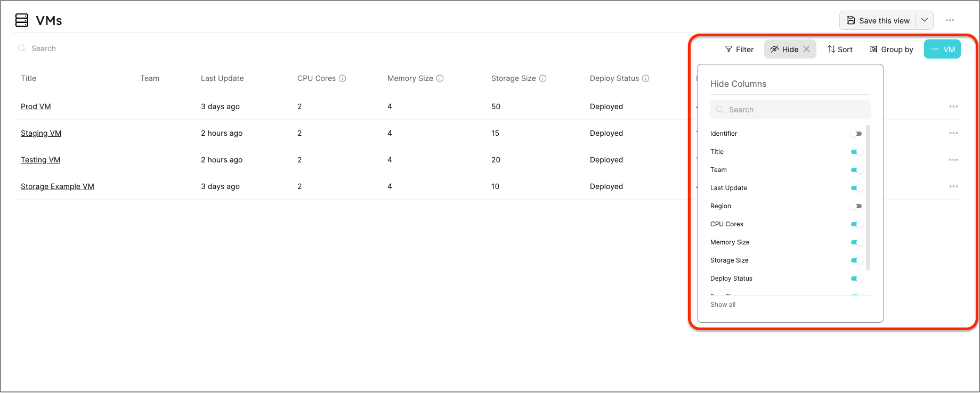Image resolution: width=980 pixels, height=393 pixels.
Task: Click storage value 10 for Storage Example VM
Action: (495, 186)
